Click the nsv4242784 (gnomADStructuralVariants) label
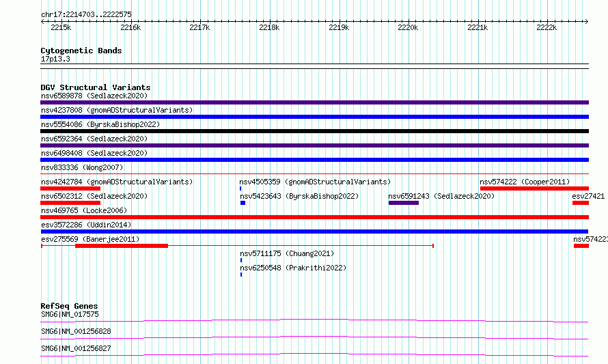The image size is (608, 364). pyautogui.click(x=117, y=182)
